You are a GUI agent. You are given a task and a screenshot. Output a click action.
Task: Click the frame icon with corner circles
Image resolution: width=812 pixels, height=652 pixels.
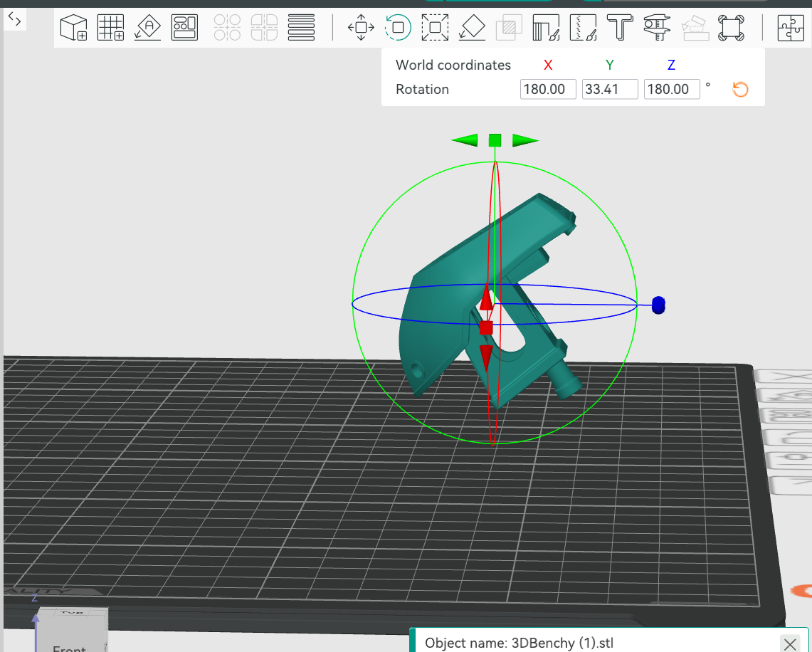pyautogui.click(x=731, y=28)
